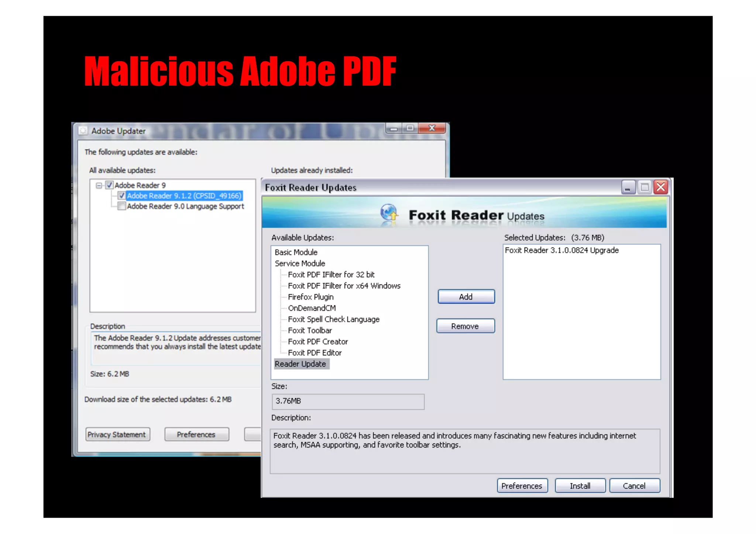Uncheck Adobe Reader 9.1.2 (CPSID_49166) checkbox

coord(121,196)
